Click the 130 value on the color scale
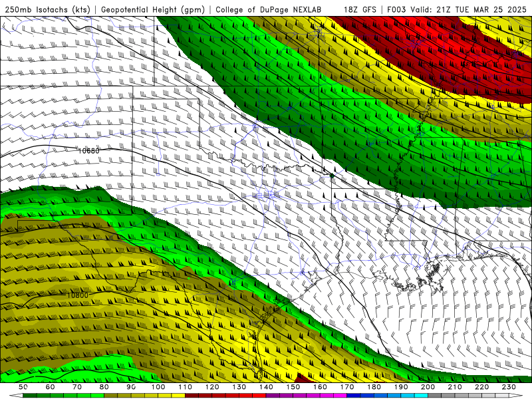532x399 pixels. click(x=239, y=387)
